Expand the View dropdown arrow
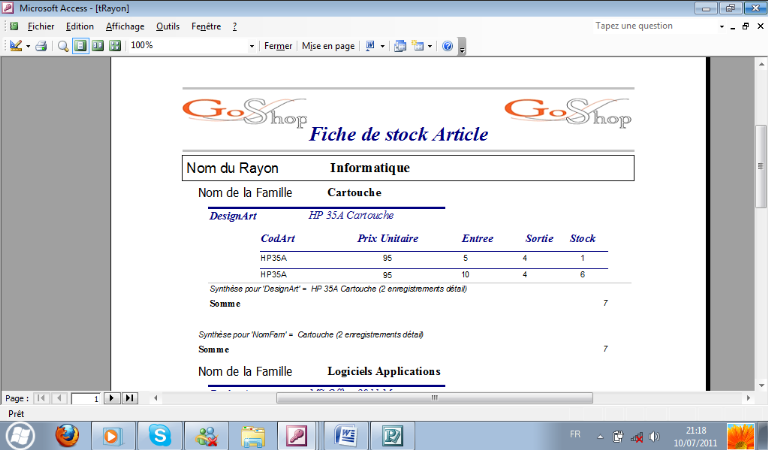 [28, 46]
